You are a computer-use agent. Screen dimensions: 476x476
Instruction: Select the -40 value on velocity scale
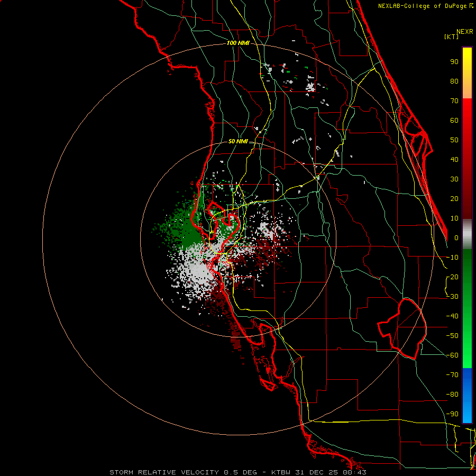(452, 316)
